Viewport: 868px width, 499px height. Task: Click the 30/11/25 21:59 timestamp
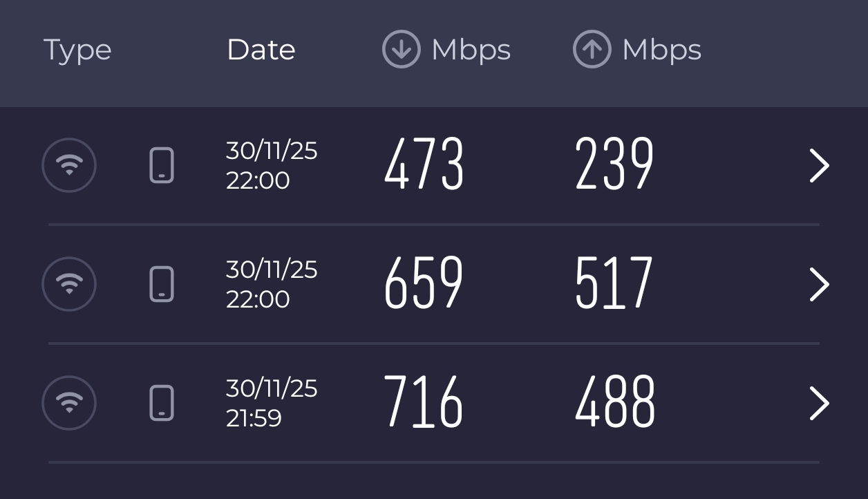point(272,403)
